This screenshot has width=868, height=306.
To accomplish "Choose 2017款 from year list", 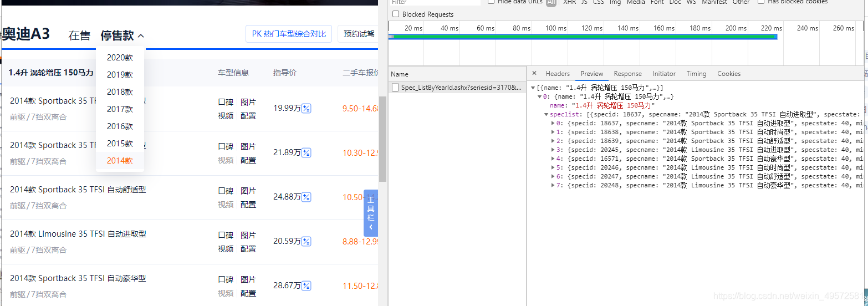I will coord(120,109).
